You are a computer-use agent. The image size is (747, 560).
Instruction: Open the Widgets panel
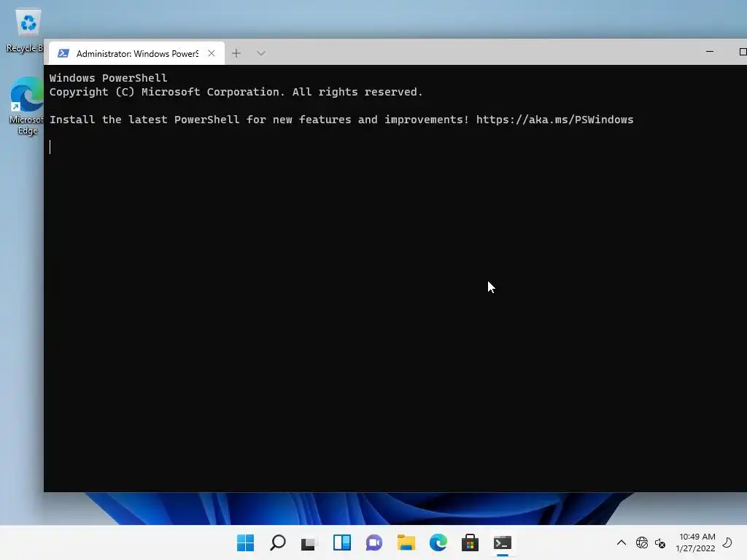[x=341, y=542]
